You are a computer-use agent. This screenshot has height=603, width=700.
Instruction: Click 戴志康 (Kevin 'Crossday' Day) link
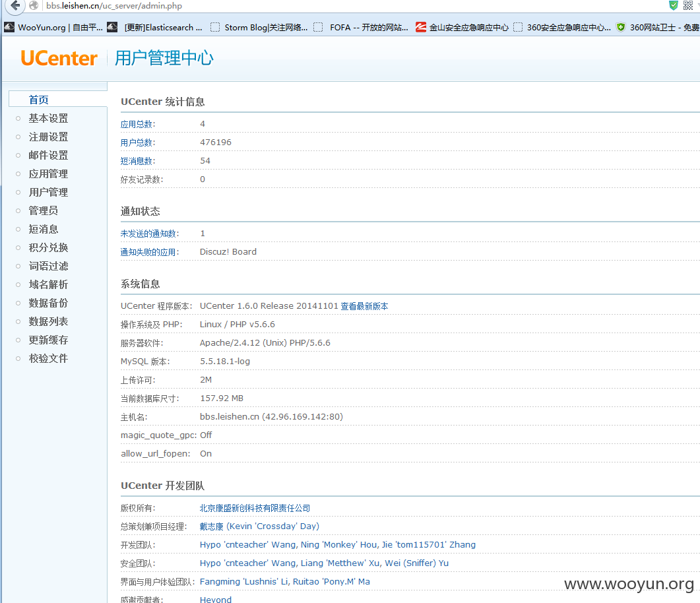259,526
